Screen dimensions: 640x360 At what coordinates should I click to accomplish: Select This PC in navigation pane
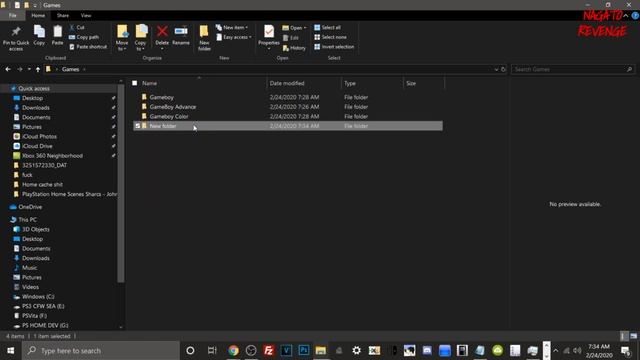pyautogui.click(x=27, y=220)
